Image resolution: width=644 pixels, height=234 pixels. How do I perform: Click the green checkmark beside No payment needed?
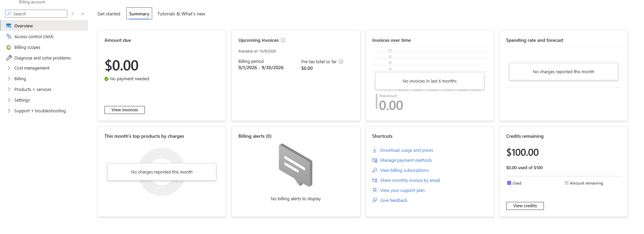[x=106, y=79]
